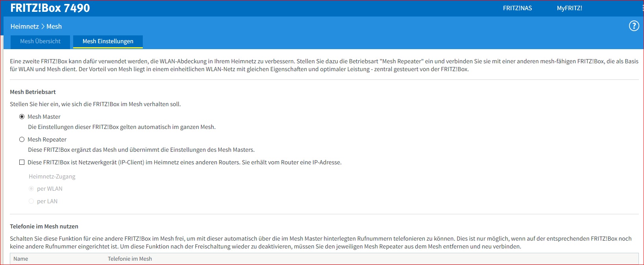Go to Heimnetz in the breadcrumb

[24, 26]
